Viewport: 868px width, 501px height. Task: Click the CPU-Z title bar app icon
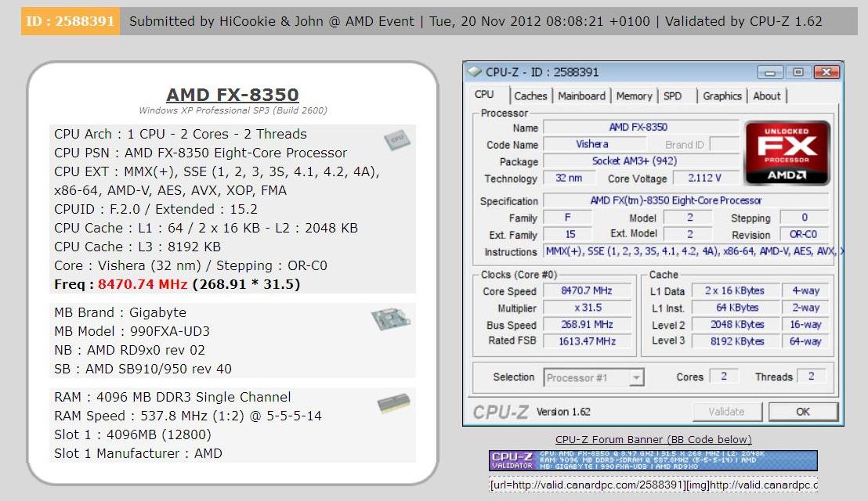475,72
